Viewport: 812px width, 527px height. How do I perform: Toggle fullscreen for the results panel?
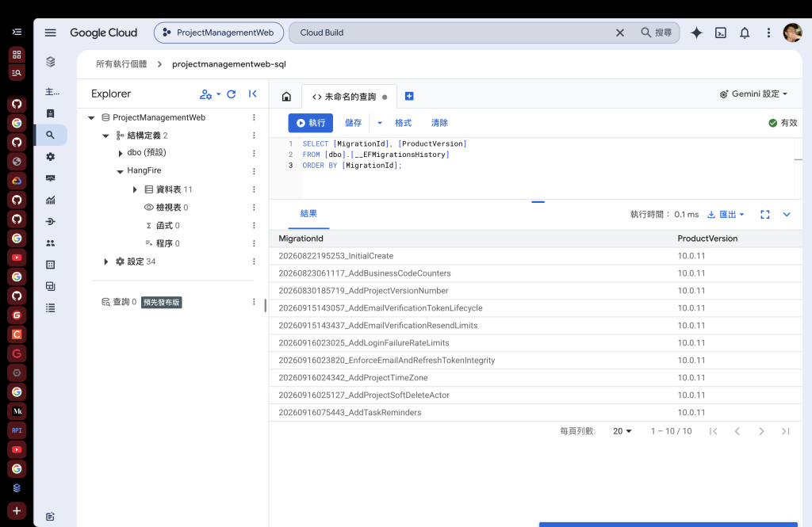tap(765, 214)
